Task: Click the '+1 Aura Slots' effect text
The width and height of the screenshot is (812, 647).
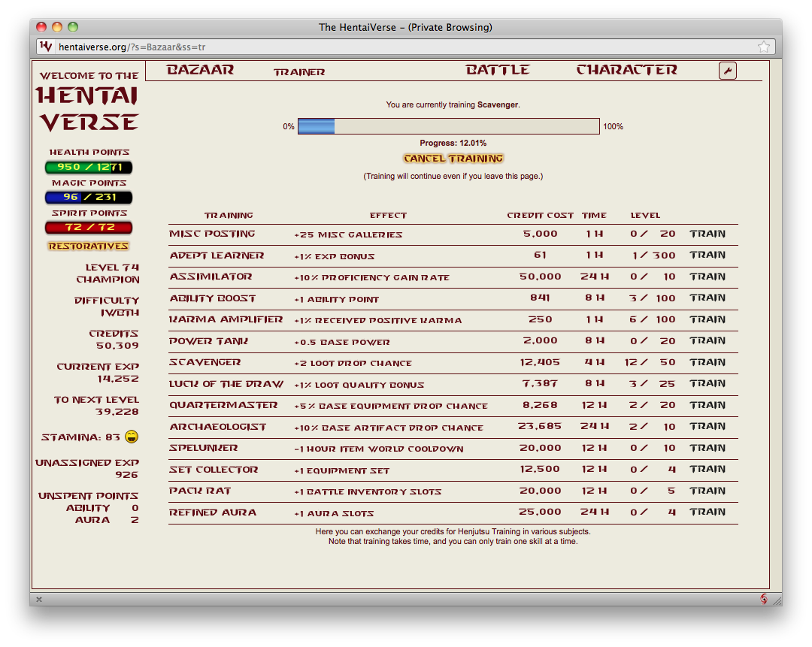Action: point(334,513)
